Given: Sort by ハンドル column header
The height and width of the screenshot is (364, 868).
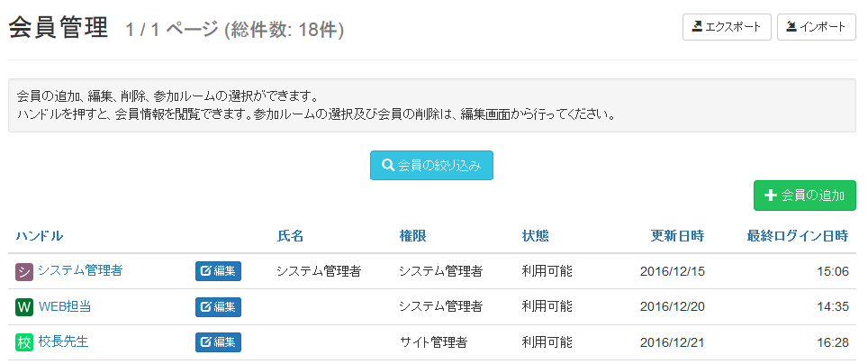Looking at the screenshot, I should [x=40, y=236].
